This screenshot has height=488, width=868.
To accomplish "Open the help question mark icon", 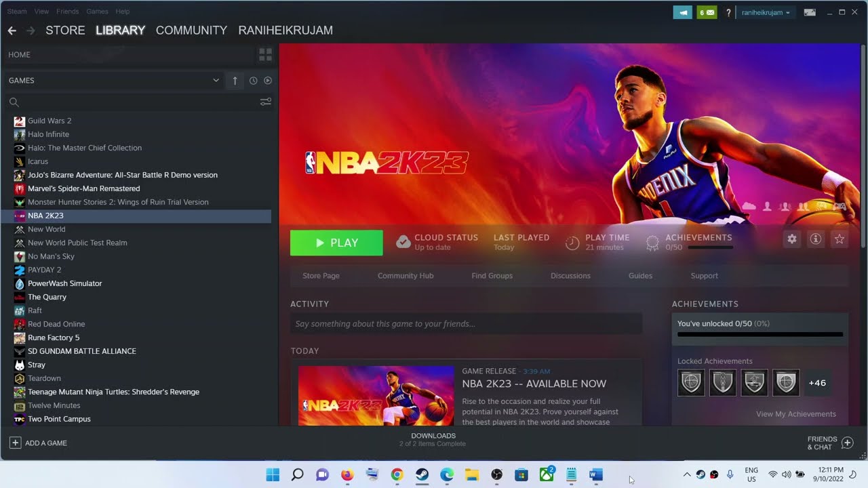I will click(728, 12).
